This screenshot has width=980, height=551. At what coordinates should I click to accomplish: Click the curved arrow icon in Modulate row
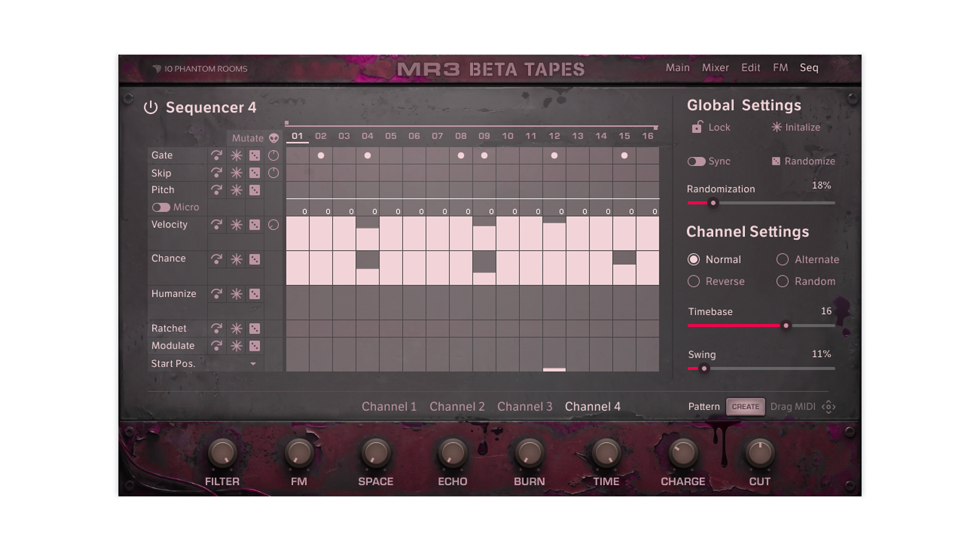(216, 346)
